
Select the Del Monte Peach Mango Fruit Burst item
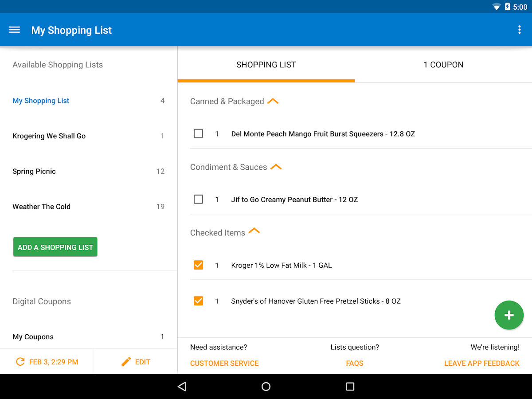pos(323,134)
